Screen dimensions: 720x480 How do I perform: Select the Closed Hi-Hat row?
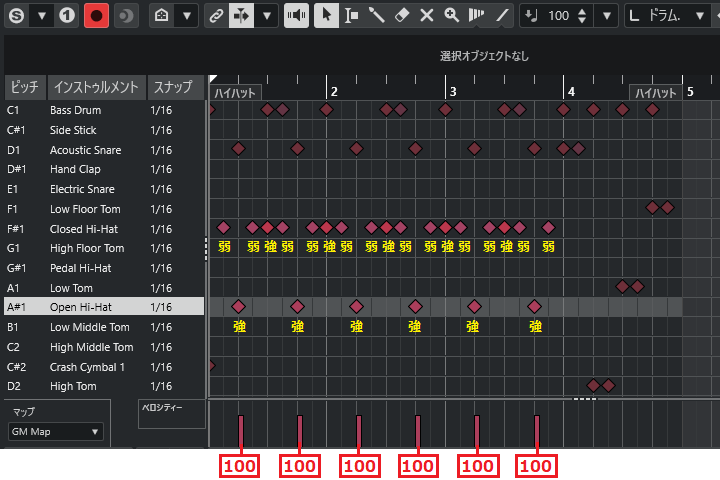coord(104,229)
